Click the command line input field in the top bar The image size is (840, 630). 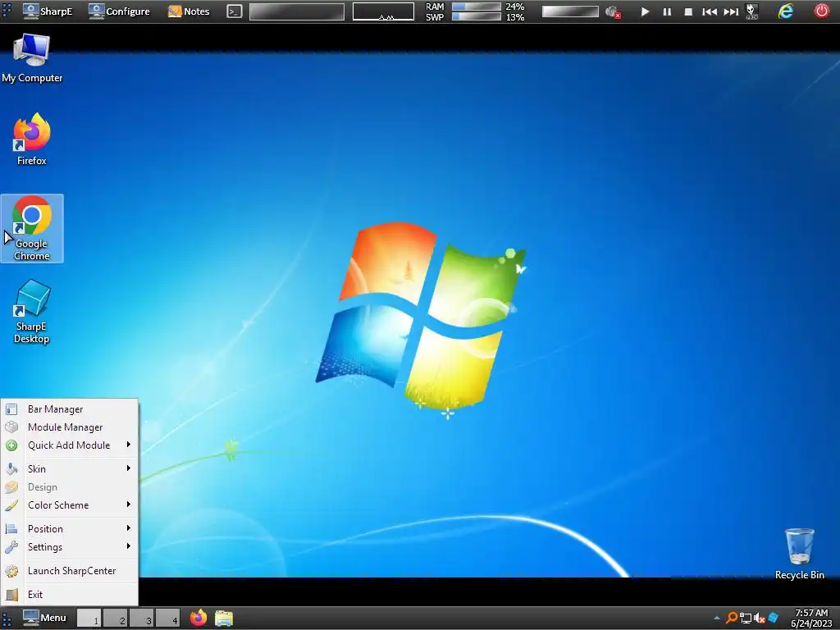pyautogui.click(x=297, y=11)
